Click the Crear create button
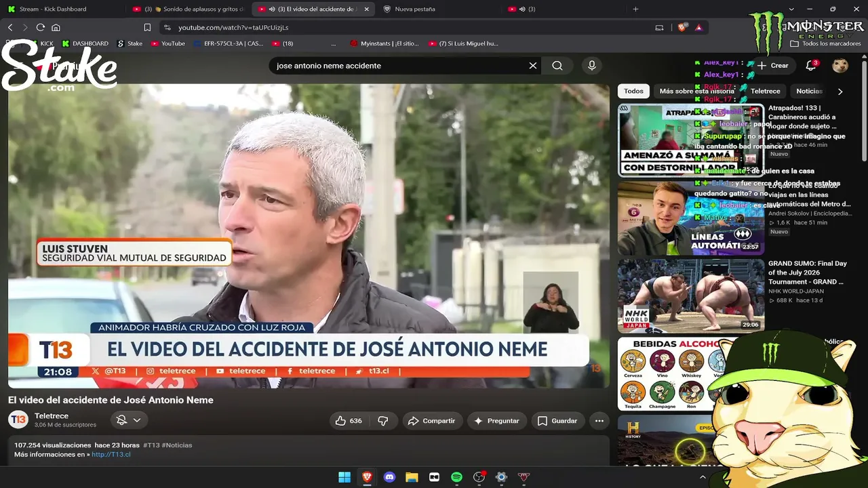Screen dimensions: 868x488 (773, 66)
